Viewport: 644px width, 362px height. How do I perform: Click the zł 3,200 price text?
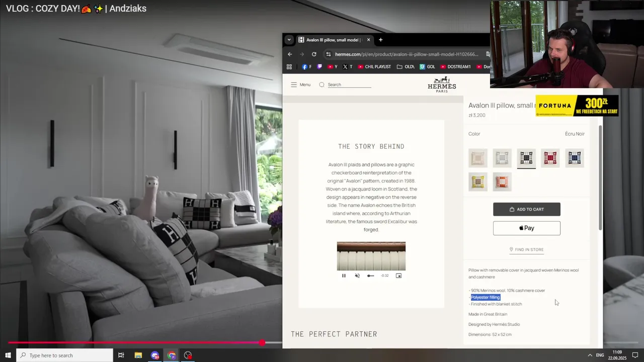477,115
